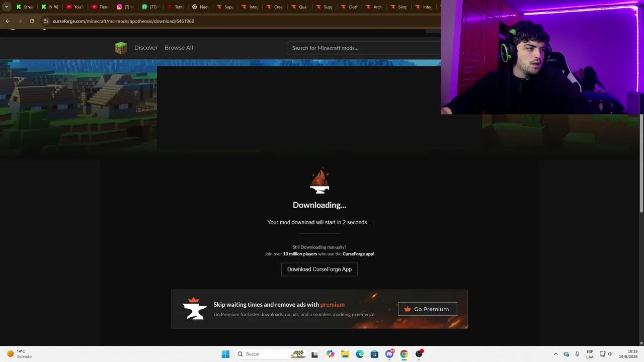Open Microsoft Store from the taskbar
This screenshot has width=644, height=362.
(374, 354)
